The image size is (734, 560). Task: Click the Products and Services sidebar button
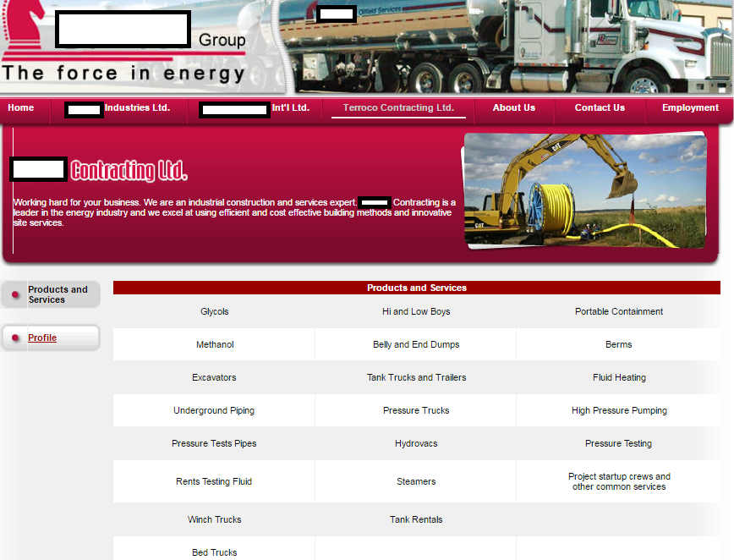click(x=51, y=294)
